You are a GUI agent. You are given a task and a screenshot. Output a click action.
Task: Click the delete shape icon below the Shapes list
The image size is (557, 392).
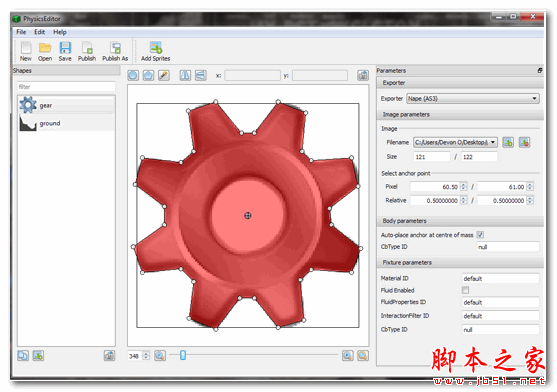coord(109,355)
